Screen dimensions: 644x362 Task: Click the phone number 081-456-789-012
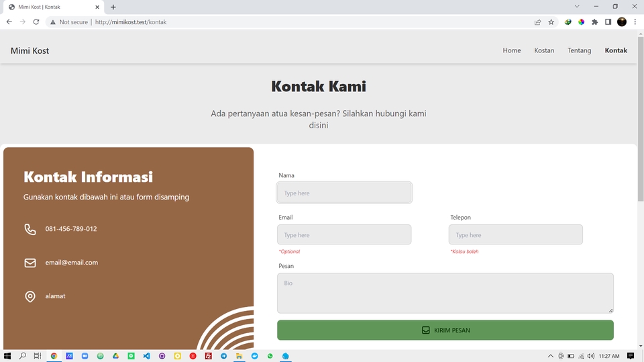point(71,229)
